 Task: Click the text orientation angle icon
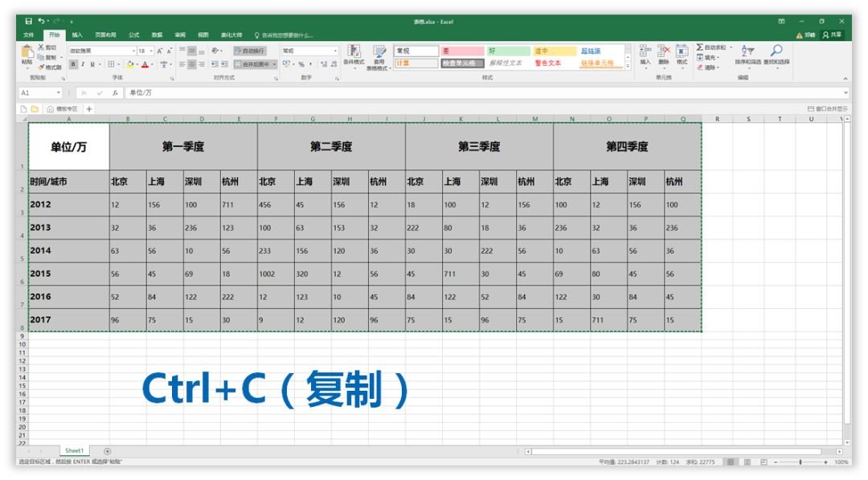pyautogui.click(x=215, y=51)
